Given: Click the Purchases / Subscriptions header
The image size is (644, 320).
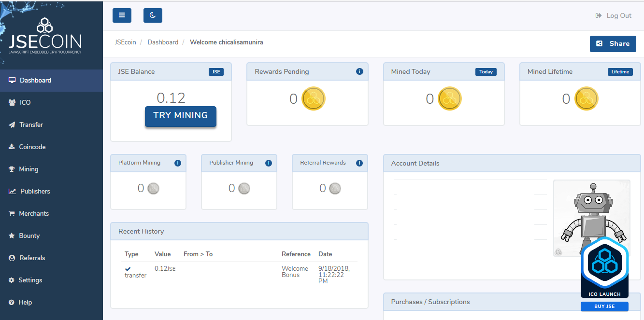Looking at the screenshot, I should tap(512, 302).
